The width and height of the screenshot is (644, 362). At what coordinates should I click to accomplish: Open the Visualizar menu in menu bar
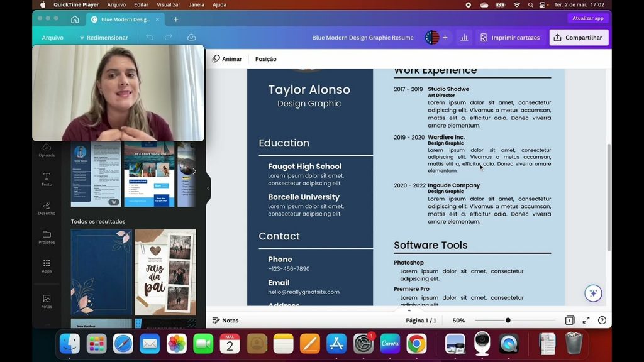169,5
